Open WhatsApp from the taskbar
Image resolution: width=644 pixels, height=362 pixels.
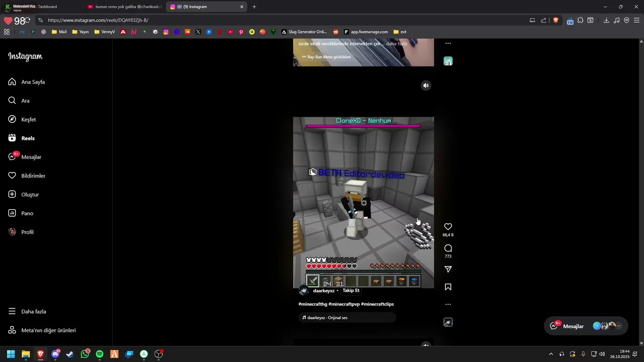coord(85,354)
